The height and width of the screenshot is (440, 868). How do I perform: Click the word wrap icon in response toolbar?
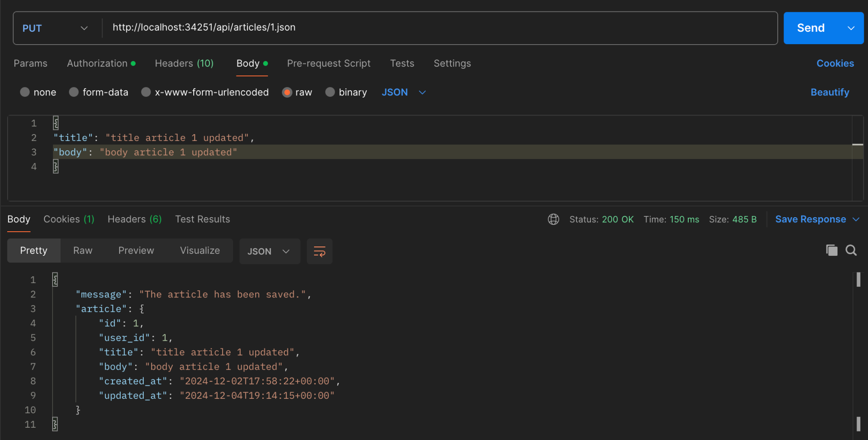pyautogui.click(x=319, y=251)
